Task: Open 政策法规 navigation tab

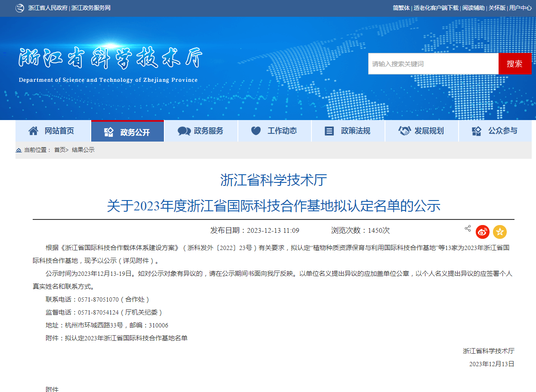Action: [x=348, y=131]
